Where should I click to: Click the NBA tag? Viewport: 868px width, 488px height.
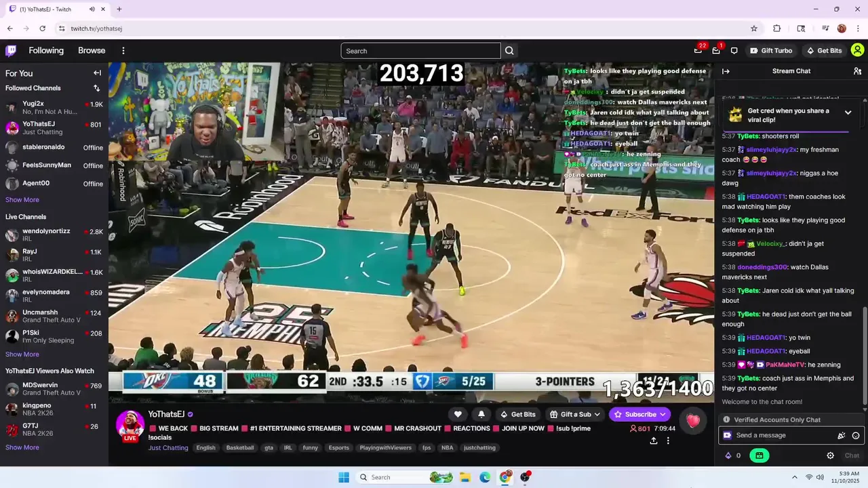click(x=448, y=448)
